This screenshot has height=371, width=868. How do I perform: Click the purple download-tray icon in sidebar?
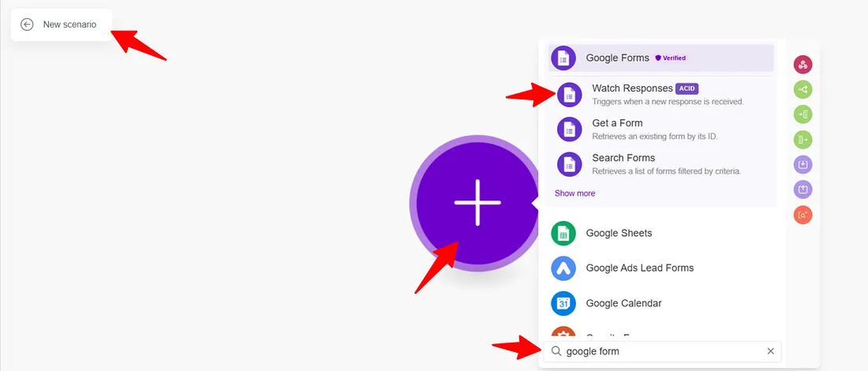point(803,164)
